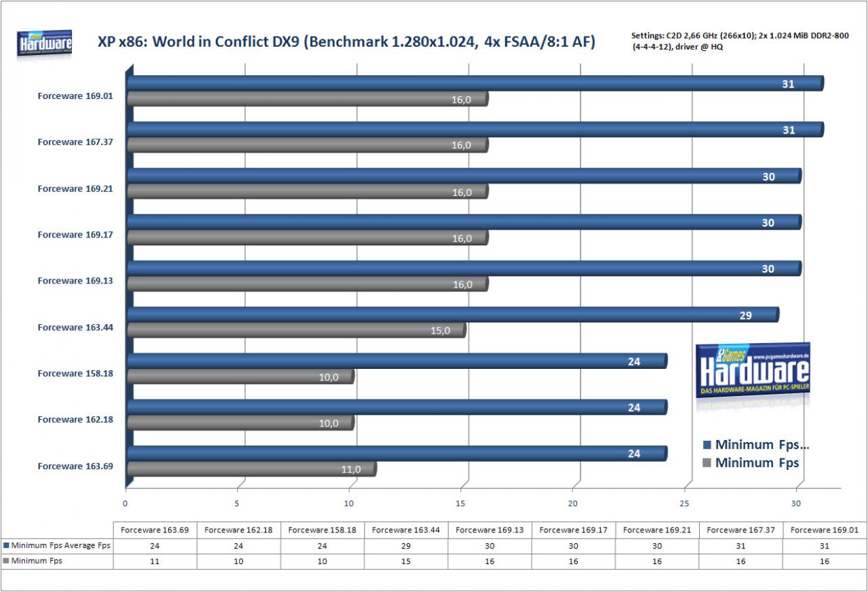Click the table column header 'Forceware 169.01'

(x=824, y=530)
